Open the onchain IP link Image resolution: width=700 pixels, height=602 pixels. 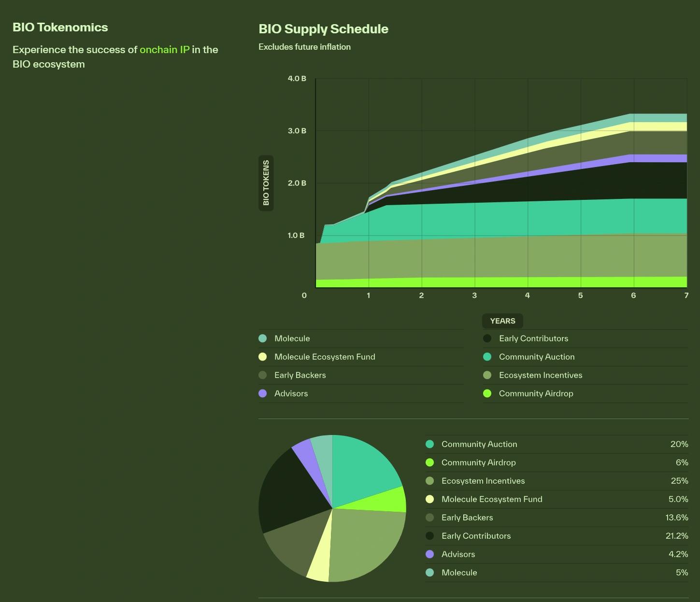[x=165, y=50]
